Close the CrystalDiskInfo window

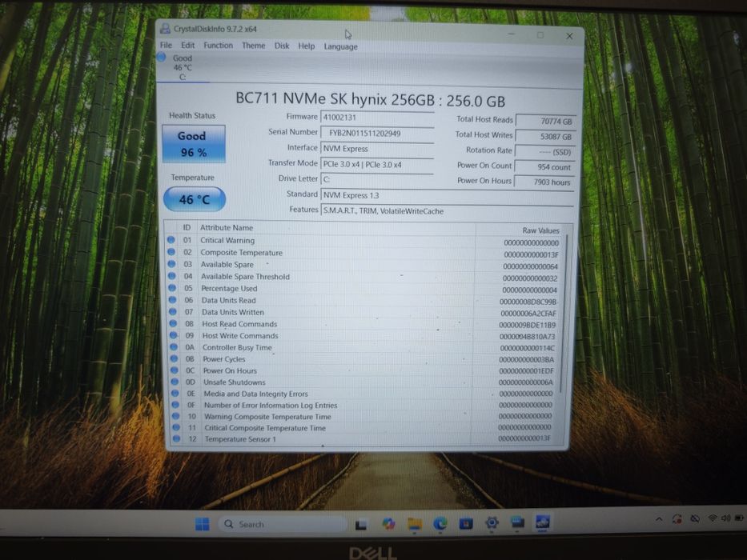(569, 36)
